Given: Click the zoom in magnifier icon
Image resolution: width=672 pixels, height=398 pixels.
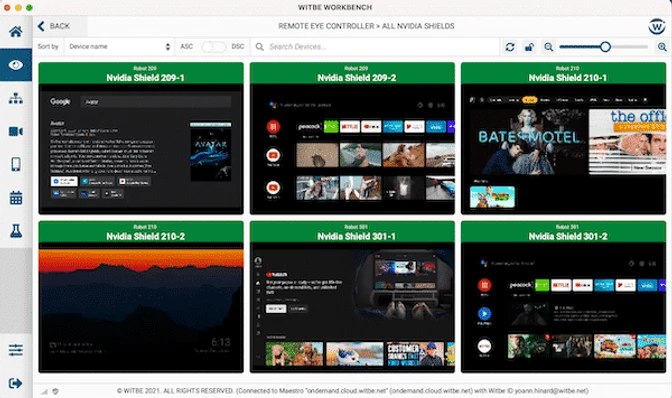Looking at the screenshot, I should click(662, 47).
